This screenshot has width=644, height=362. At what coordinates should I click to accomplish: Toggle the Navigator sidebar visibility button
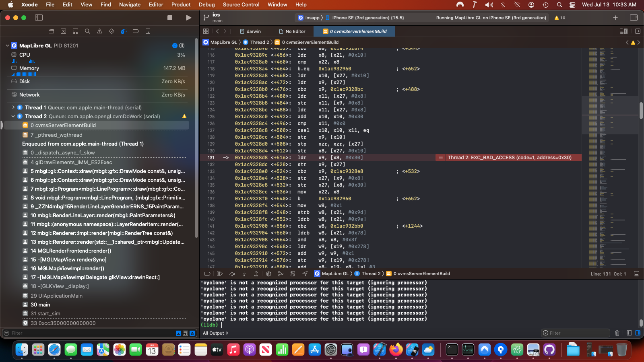click(39, 18)
